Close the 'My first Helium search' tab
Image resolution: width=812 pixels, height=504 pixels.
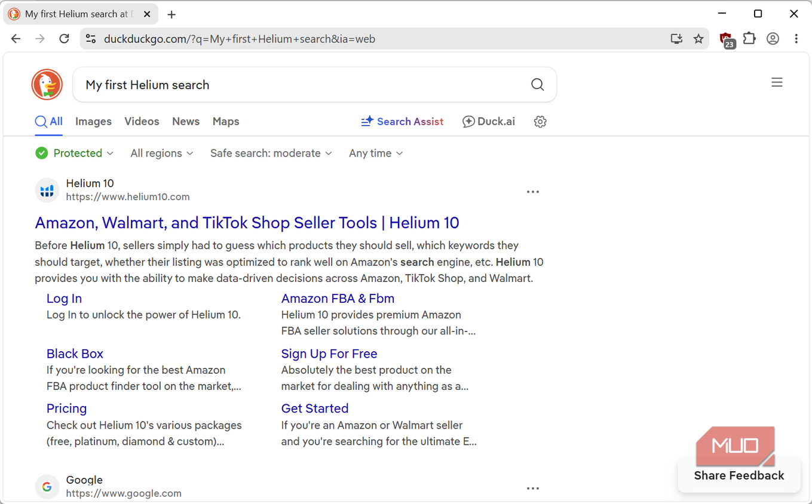pyautogui.click(x=147, y=14)
